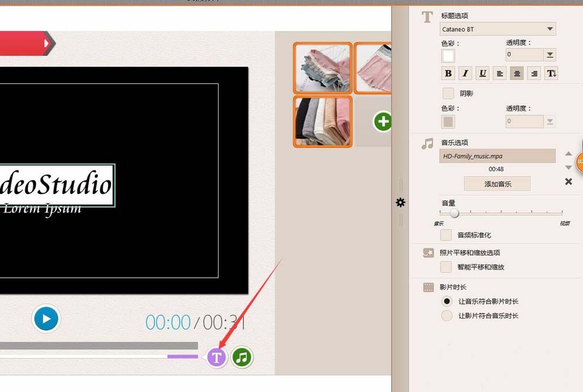
Task: Select the folded clothes basket thumbnail
Action: (x=322, y=68)
